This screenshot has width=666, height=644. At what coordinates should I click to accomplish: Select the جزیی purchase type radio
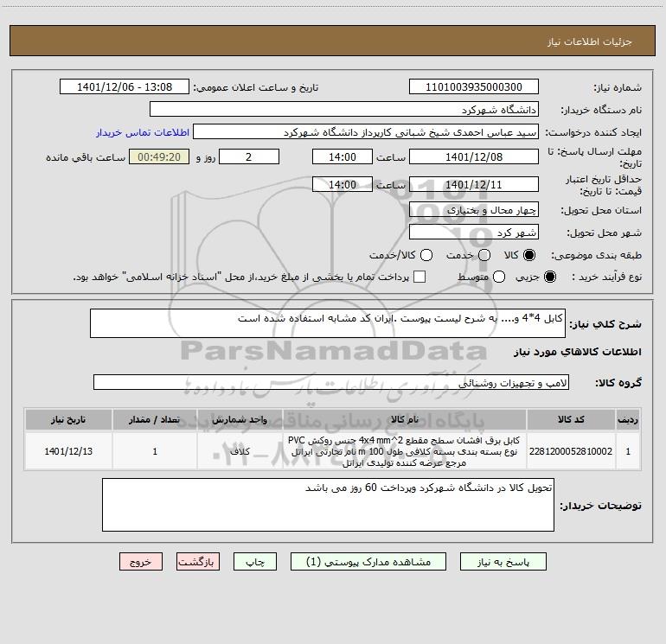[x=549, y=277]
